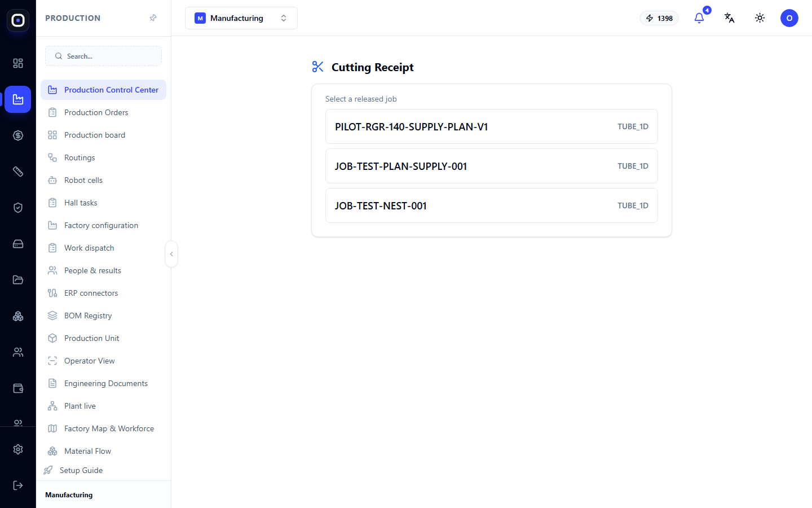Open BOM Registry
This screenshot has width=812, height=508.
(103, 316)
